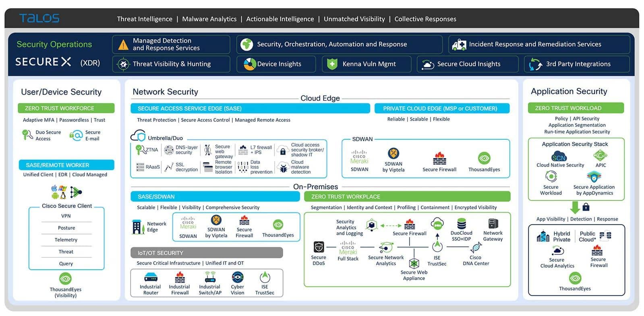Select the SASE/SDWAN header bar
This screenshot has height=316, width=644.
tap(215, 196)
